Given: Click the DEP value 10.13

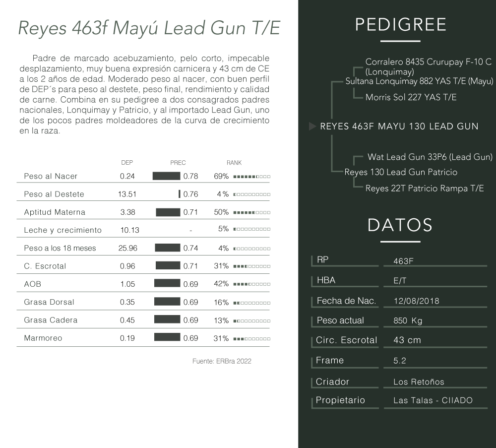Looking at the screenshot, I should [129, 230].
